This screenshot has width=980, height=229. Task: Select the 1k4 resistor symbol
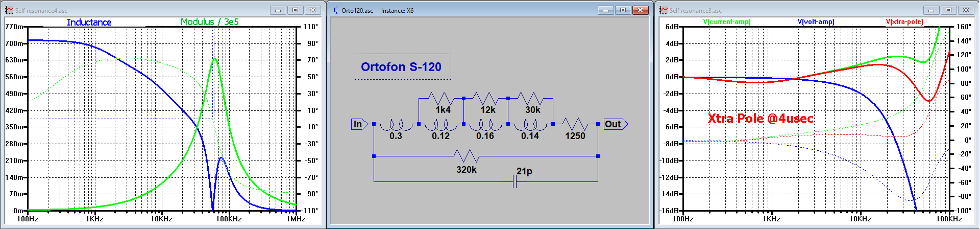coord(440,98)
